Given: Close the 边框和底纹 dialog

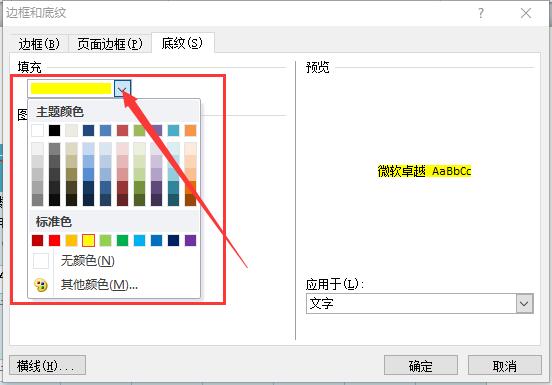Looking at the screenshot, I should point(526,13).
